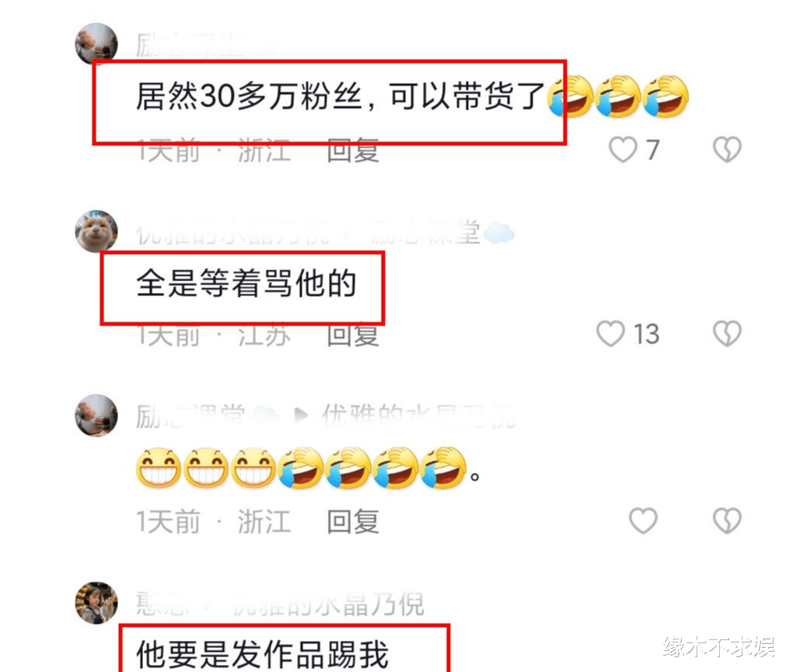Reply to the emoji-only comment
The image size is (786, 672).
(352, 521)
